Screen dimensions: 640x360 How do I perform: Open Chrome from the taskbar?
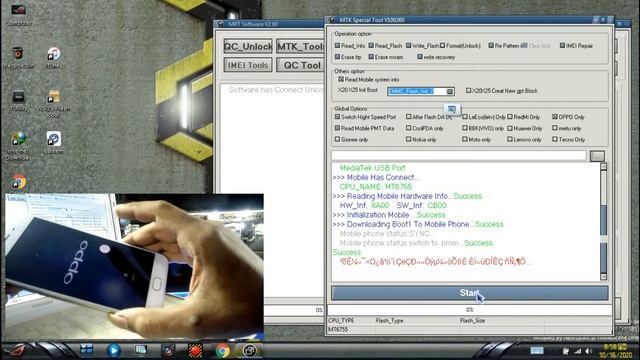click(222, 351)
